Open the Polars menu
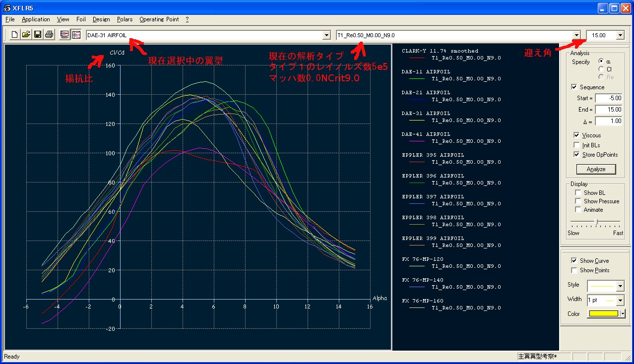This screenshot has height=364, width=634. (x=125, y=19)
